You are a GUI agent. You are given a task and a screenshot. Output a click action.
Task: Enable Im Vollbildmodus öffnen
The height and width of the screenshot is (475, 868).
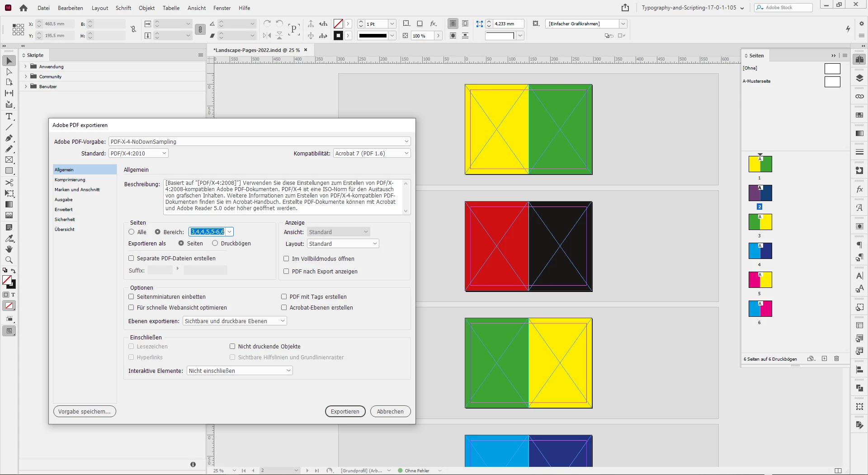[286, 259]
